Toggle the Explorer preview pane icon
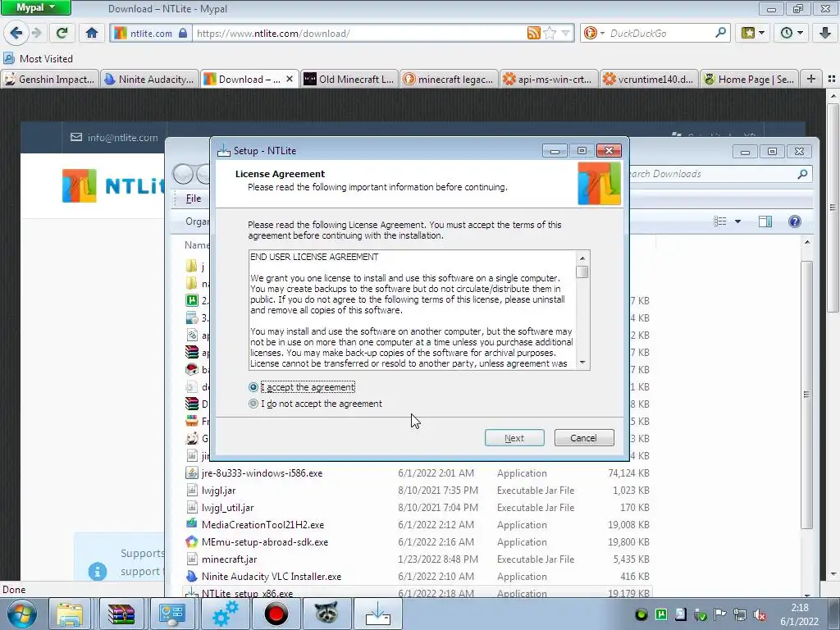Image resolution: width=840 pixels, height=630 pixels. coord(765,221)
